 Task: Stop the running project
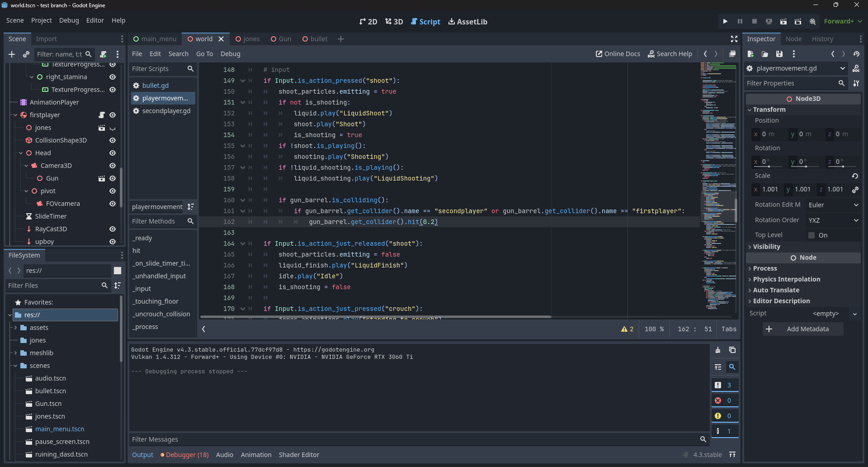754,21
